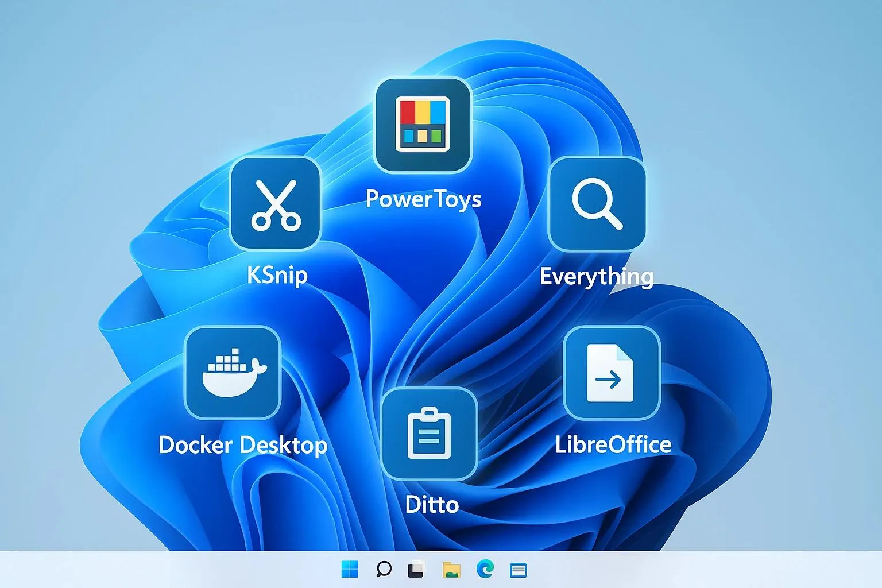Open taskbar Search magnifier

click(384, 569)
